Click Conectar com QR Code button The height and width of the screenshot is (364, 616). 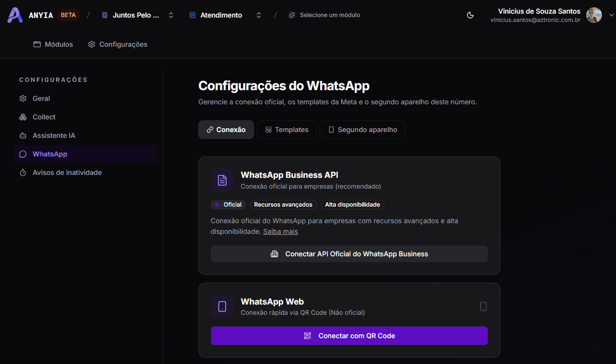click(349, 336)
